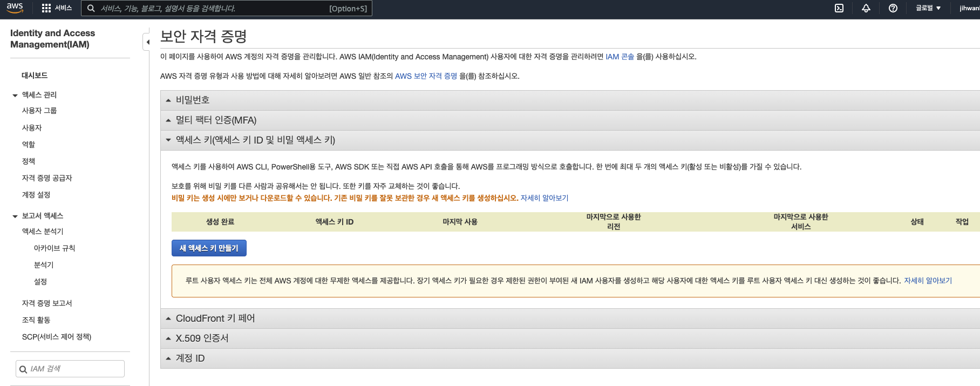The image size is (980, 386).
Task: Click the Identity and Access Management(IAM) title
Action: point(52,39)
